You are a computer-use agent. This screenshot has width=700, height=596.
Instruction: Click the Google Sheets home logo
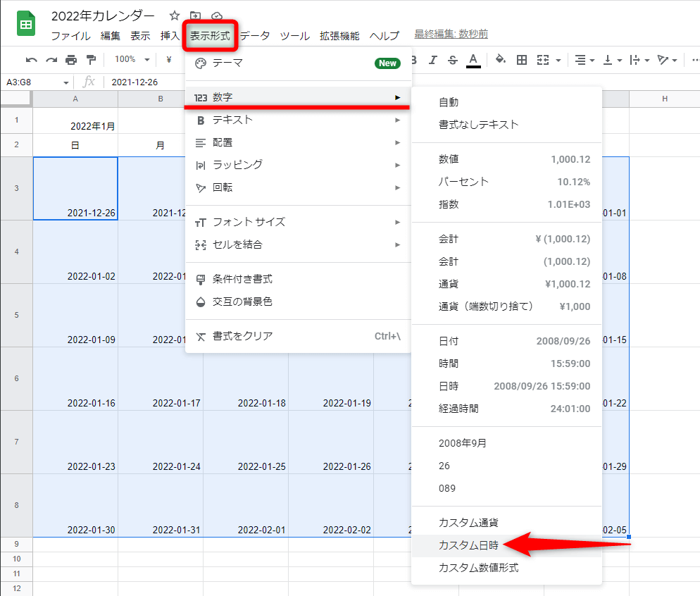tap(26, 25)
